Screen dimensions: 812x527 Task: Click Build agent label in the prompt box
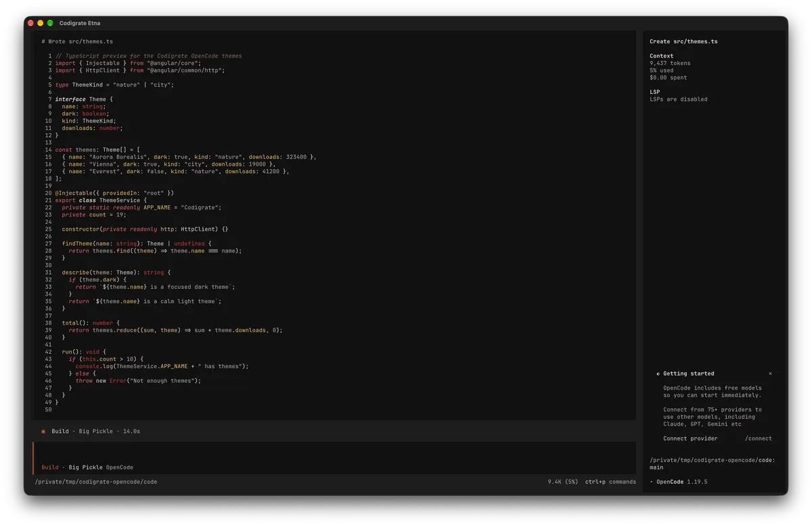(x=50, y=467)
